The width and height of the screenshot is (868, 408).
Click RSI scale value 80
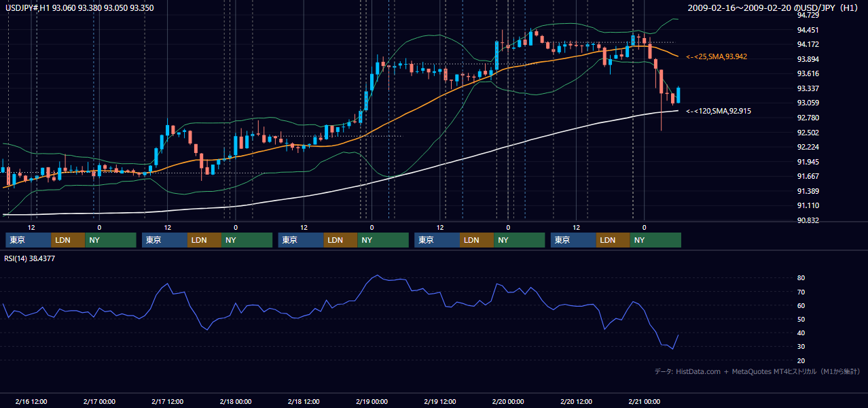(x=801, y=278)
